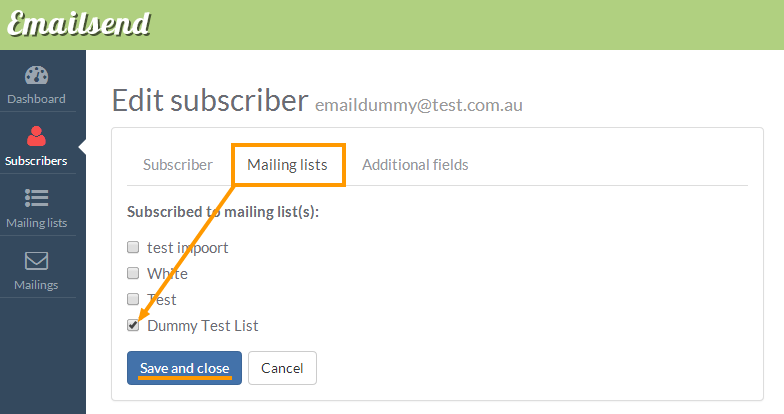Open the Mailings envelope icon

tap(36, 260)
